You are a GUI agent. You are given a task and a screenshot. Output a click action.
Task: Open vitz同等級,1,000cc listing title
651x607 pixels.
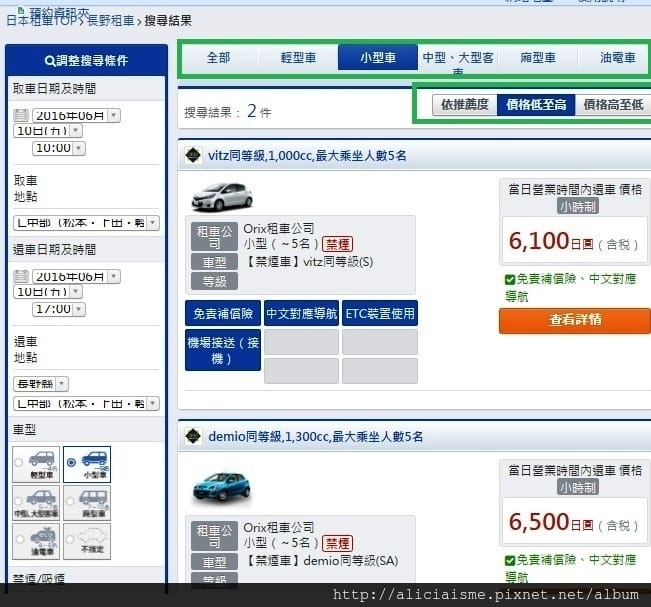[307, 156]
